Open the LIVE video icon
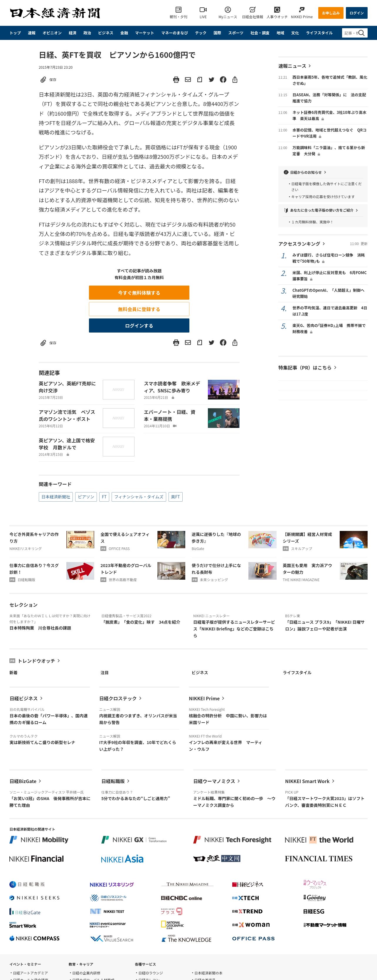 [x=203, y=9]
